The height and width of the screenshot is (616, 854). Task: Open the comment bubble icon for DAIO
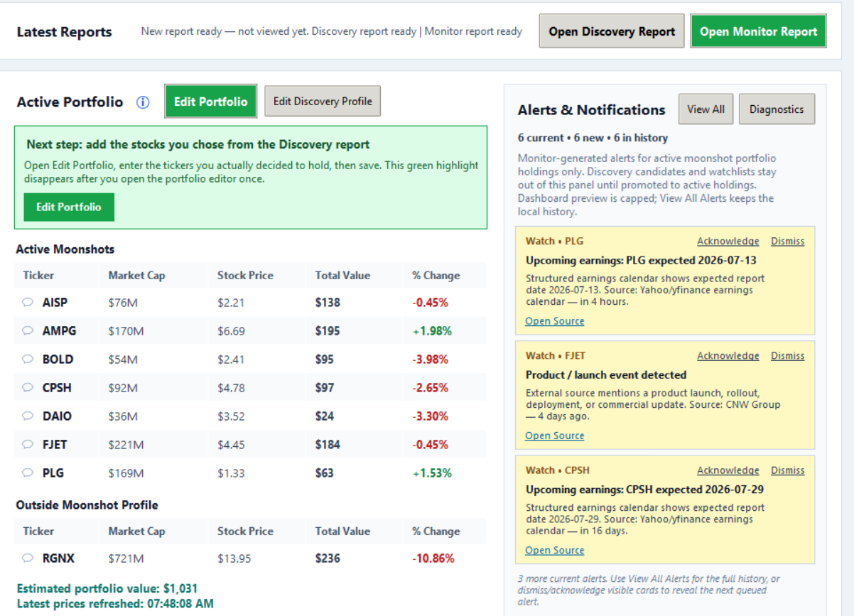pyautogui.click(x=28, y=416)
